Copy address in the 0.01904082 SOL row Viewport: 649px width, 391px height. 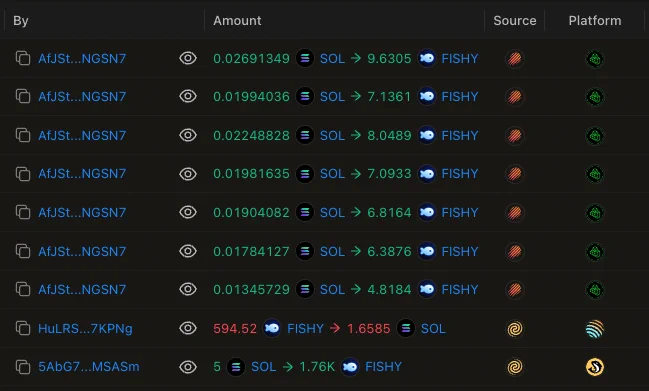click(x=23, y=212)
